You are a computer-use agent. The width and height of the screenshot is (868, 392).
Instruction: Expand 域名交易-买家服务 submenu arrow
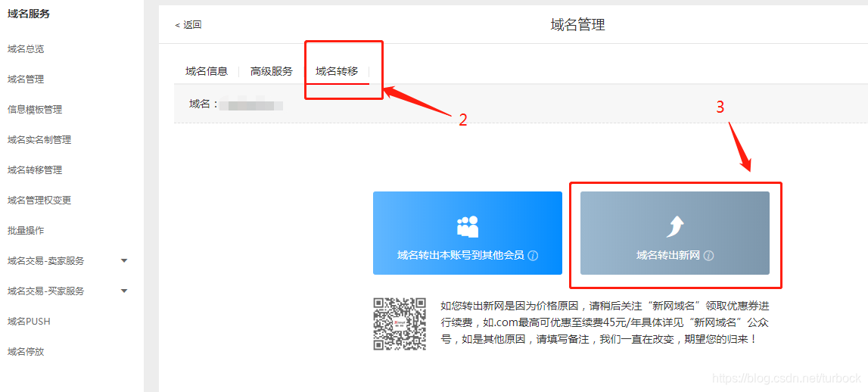click(124, 291)
